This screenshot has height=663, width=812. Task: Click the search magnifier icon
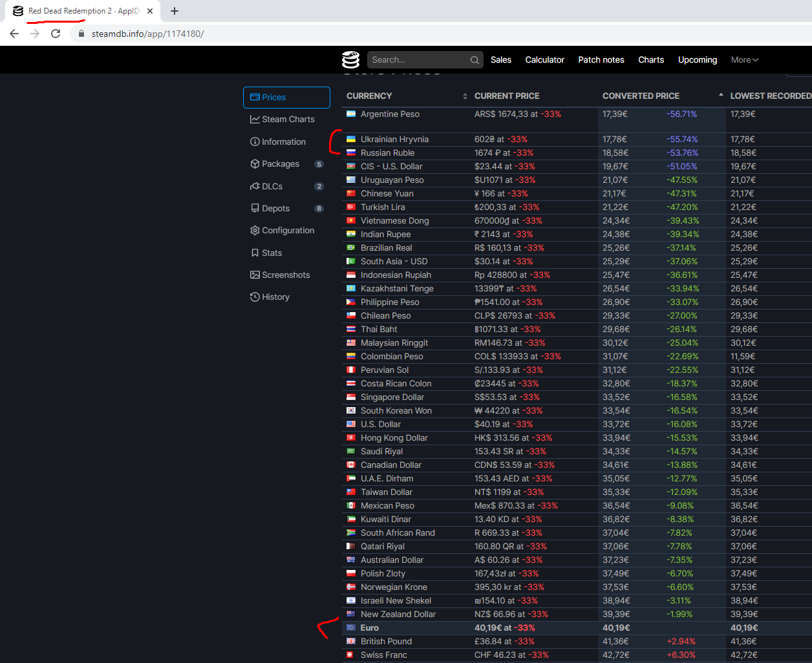[x=475, y=60]
